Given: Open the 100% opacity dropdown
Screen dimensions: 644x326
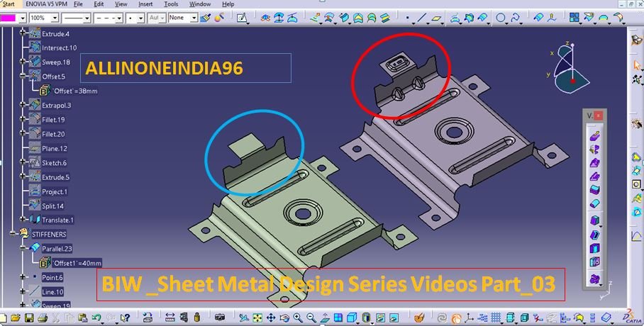Looking at the screenshot, I should point(55,18).
